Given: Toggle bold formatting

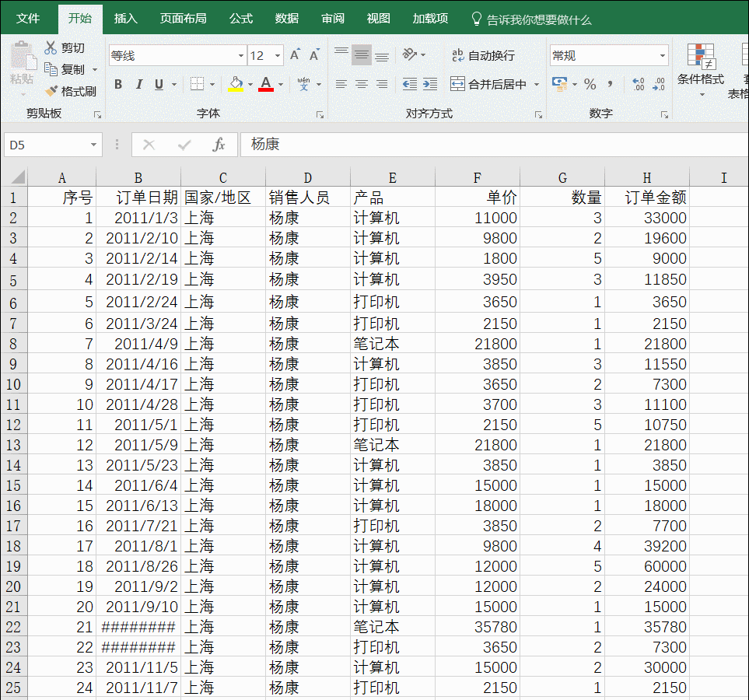Looking at the screenshot, I should (x=118, y=84).
